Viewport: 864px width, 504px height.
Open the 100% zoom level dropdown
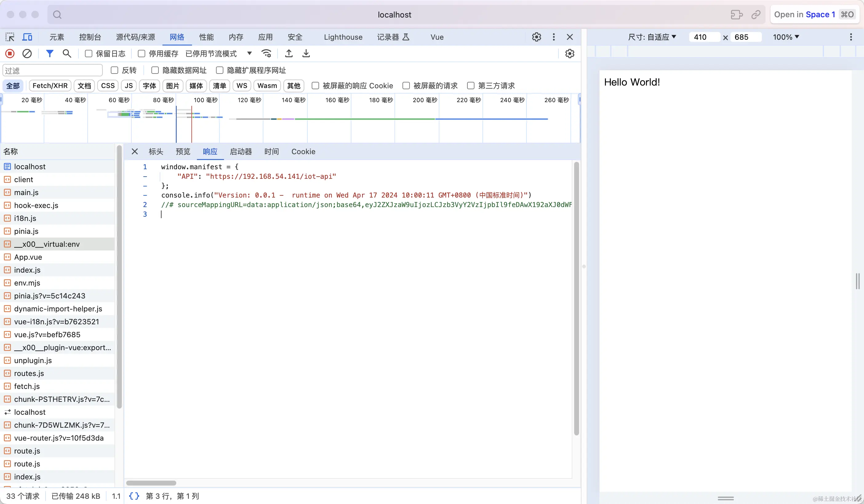point(786,37)
